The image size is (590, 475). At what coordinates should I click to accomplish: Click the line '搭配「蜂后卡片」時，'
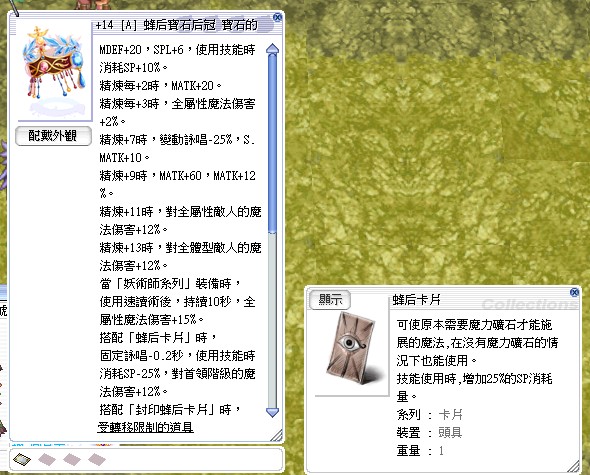(159, 338)
